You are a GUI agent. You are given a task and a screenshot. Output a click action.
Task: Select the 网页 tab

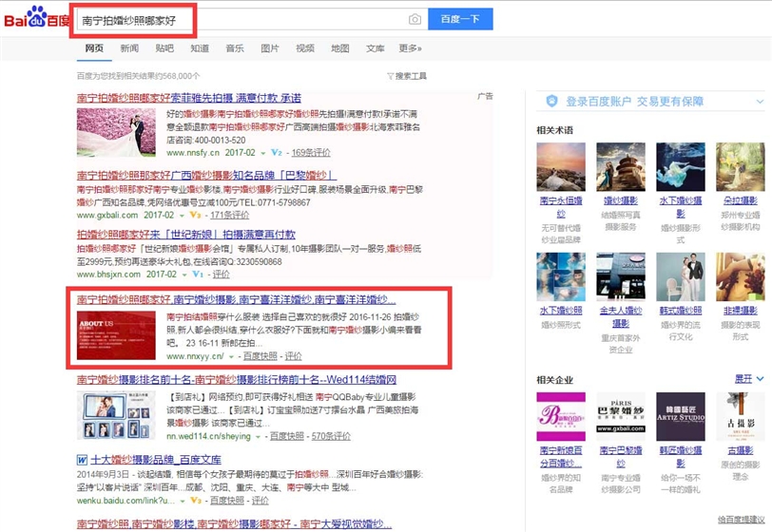pos(94,48)
